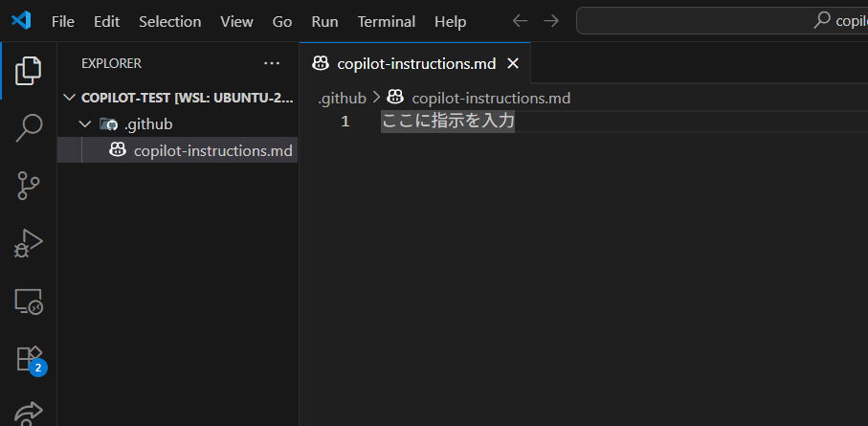Open the Search view icon

[29, 128]
